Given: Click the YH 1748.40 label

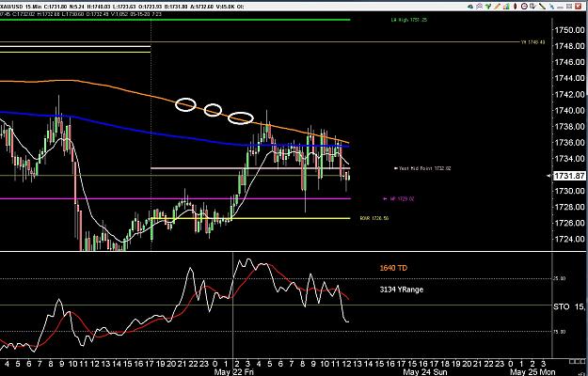Looking at the screenshot, I should (x=532, y=42).
